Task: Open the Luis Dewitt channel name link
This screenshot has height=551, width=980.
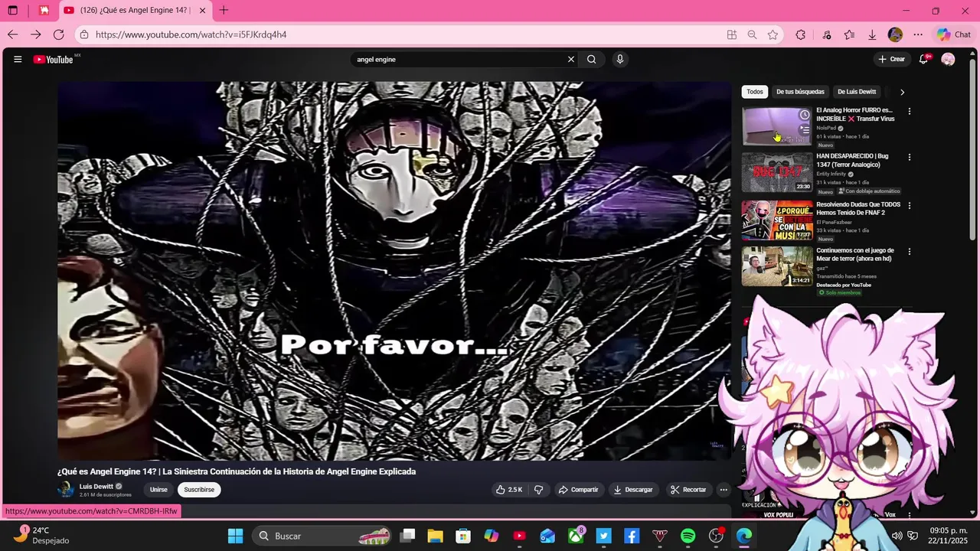Action: pyautogui.click(x=96, y=486)
